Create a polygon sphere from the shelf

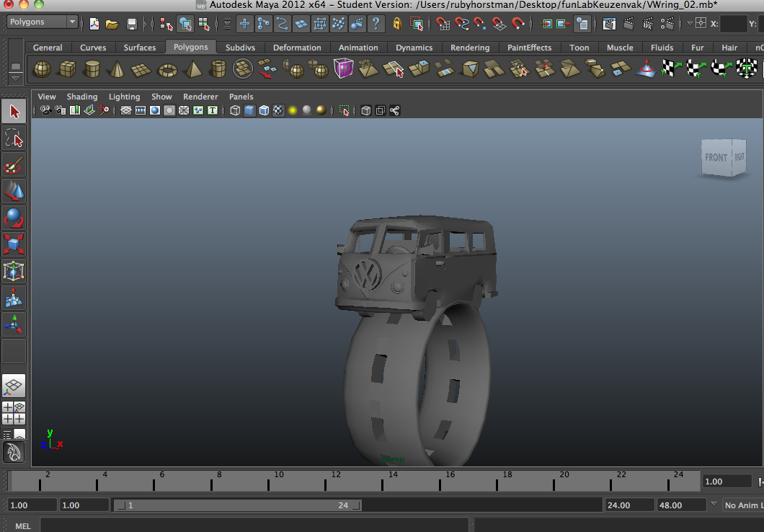(41, 69)
